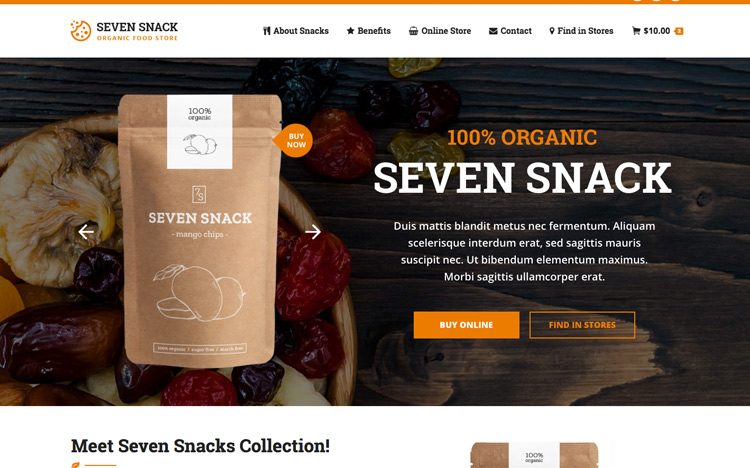Click the $10.00 cart total
Image resolution: width=750 pixels, height=468 pixels.
coord(657,31)
